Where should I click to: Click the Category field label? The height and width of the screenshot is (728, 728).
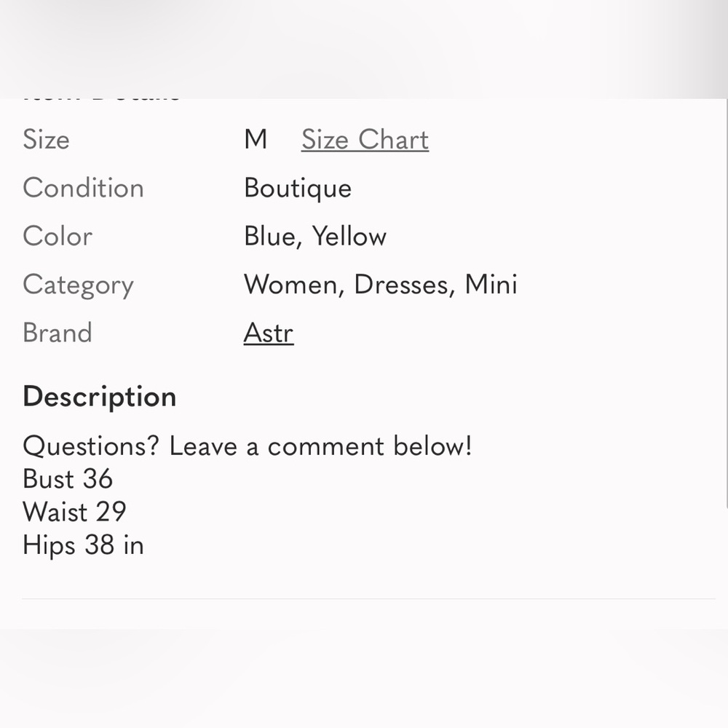pos(78,285)
